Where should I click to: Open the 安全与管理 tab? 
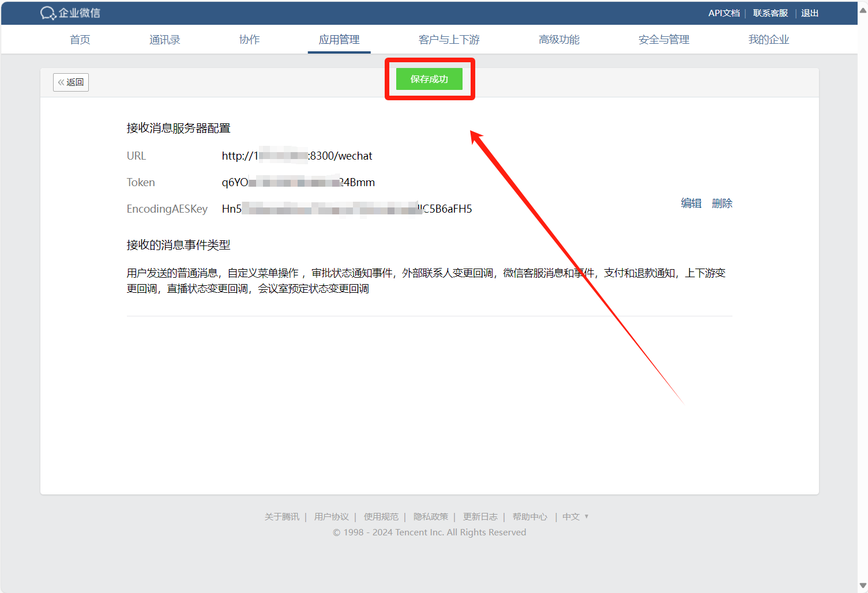[x=664, y=40]
